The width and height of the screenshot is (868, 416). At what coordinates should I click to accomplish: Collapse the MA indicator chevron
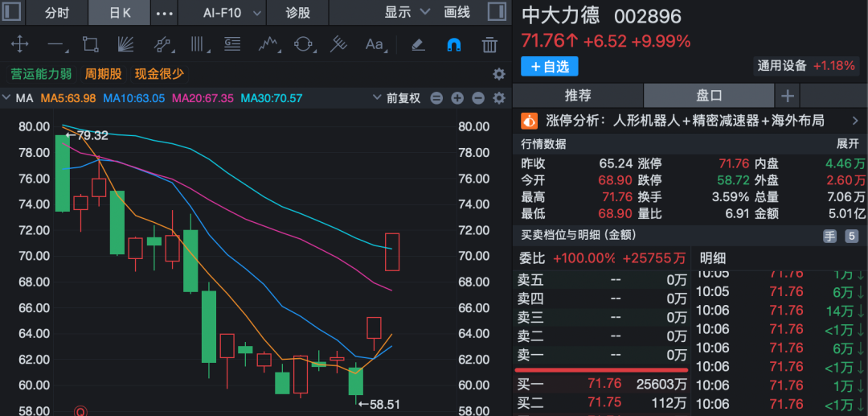[6, 98]
